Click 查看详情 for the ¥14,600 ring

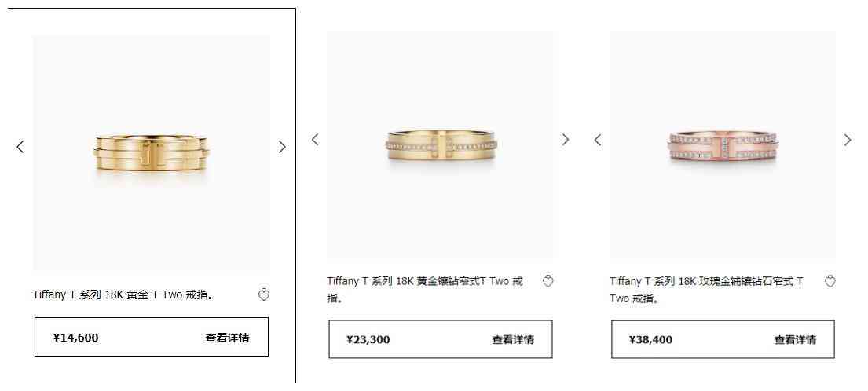(x=228, y=338)
